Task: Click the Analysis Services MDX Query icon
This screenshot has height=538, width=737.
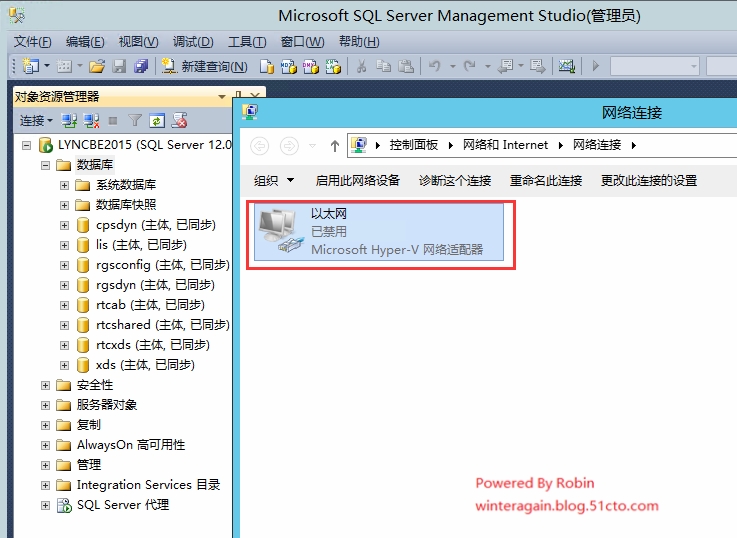Action: (x=289, y=66)
